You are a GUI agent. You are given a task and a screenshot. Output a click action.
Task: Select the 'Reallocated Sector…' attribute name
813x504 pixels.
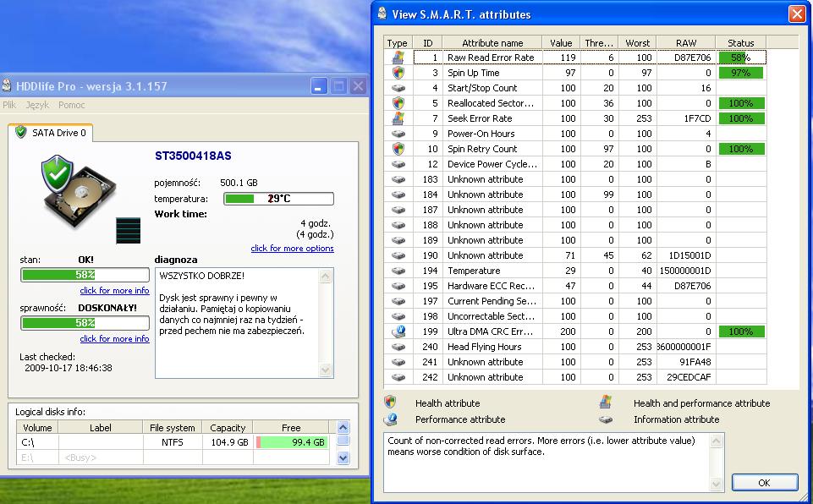(491, 103)
